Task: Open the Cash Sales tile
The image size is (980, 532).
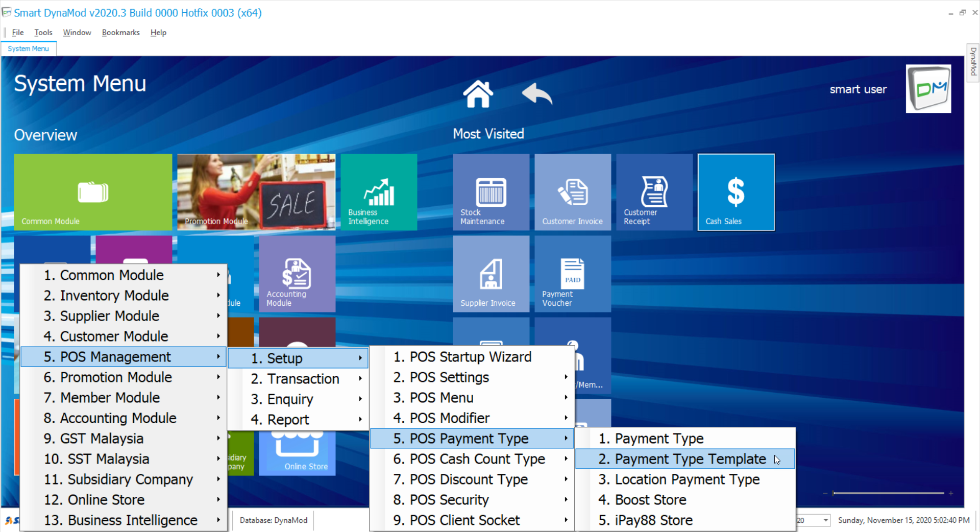Action: coord(736,192)
